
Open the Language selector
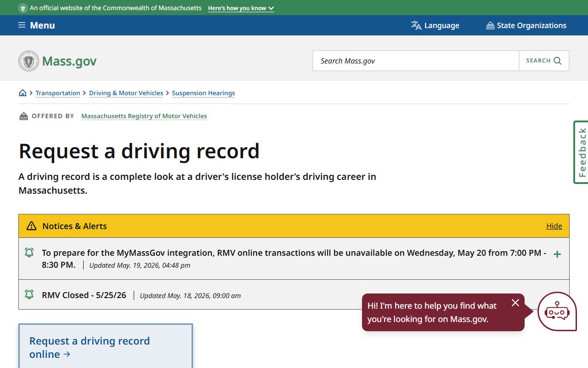click(435, 25)
